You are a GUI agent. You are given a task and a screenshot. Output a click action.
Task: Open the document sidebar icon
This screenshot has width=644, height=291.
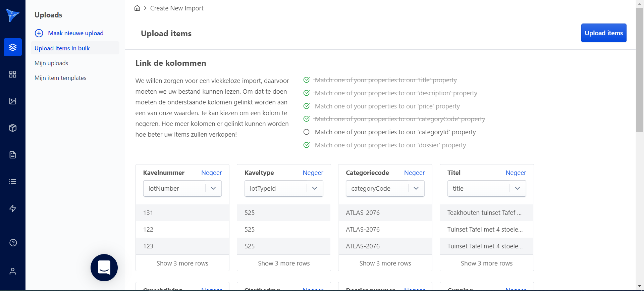coord(13,155)
